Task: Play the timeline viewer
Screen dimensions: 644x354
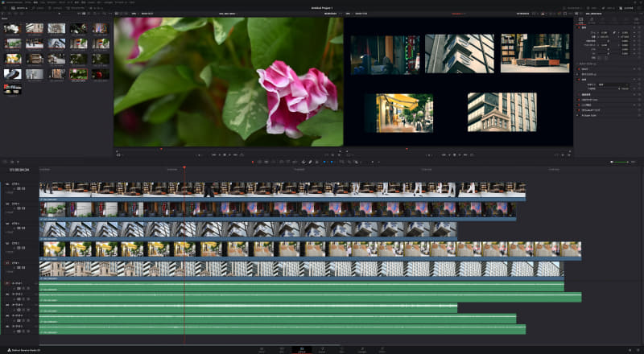Action: coord(460,154)
